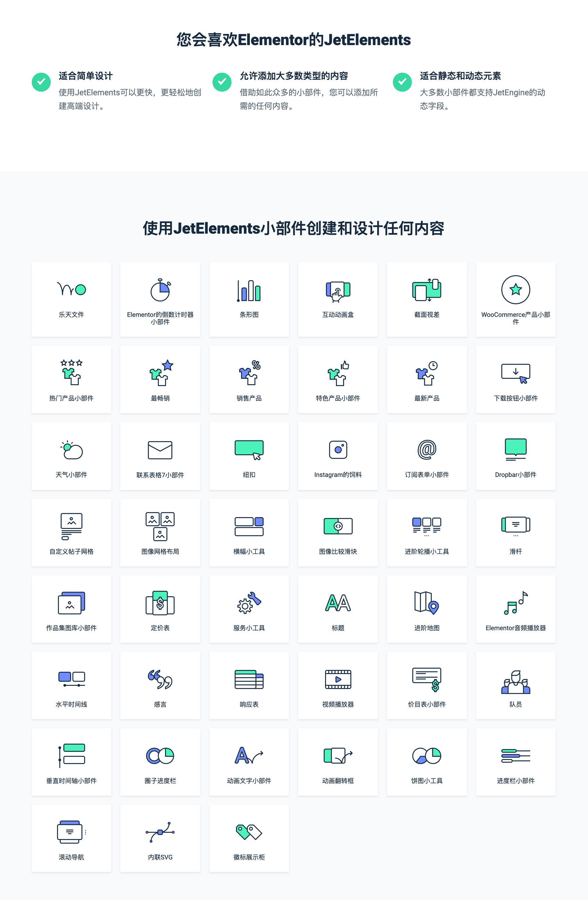The image size is (588, 900).
Task: Select the 价目表小部件 price list icon
Action: (427, 680)
